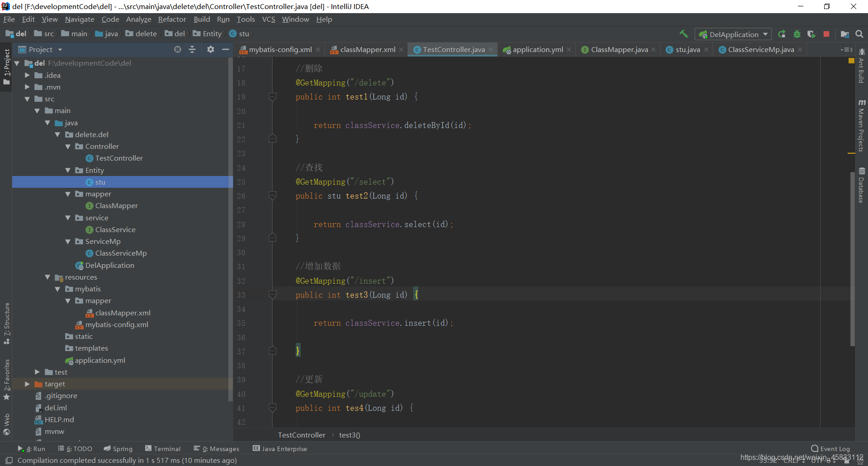
Task: Expand the test folder
Action: (x=37, y=372)
